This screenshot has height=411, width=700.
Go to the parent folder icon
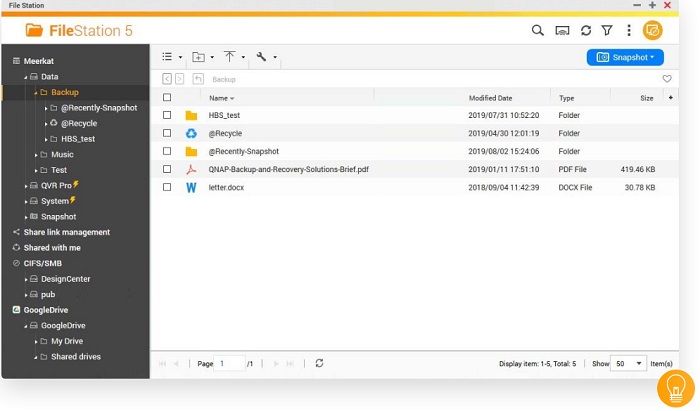(198, 79)
